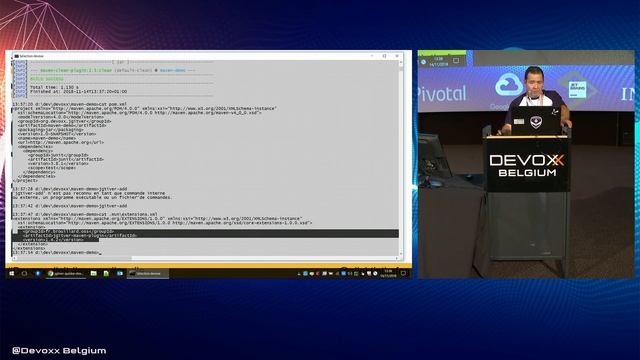Screen dimensions: 640x360
Task: Click the scroll-left arrow at terminal bottom
Action: tap(15, 258)
